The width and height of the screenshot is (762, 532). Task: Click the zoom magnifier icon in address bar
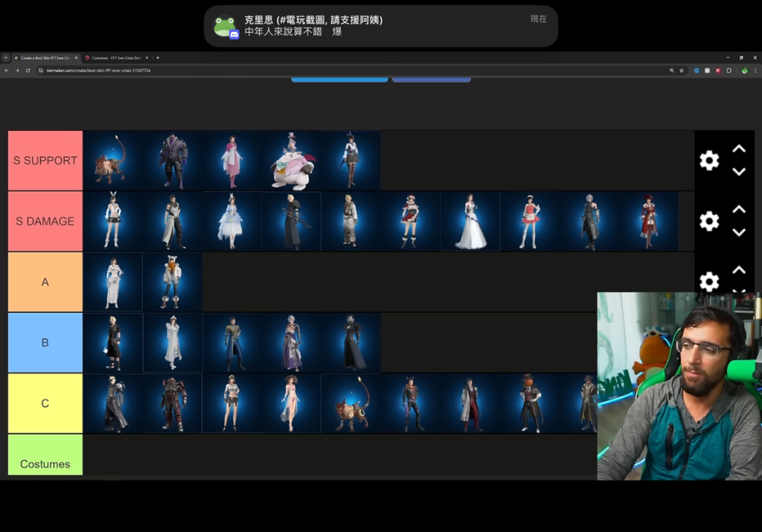(x=672, y=71)
